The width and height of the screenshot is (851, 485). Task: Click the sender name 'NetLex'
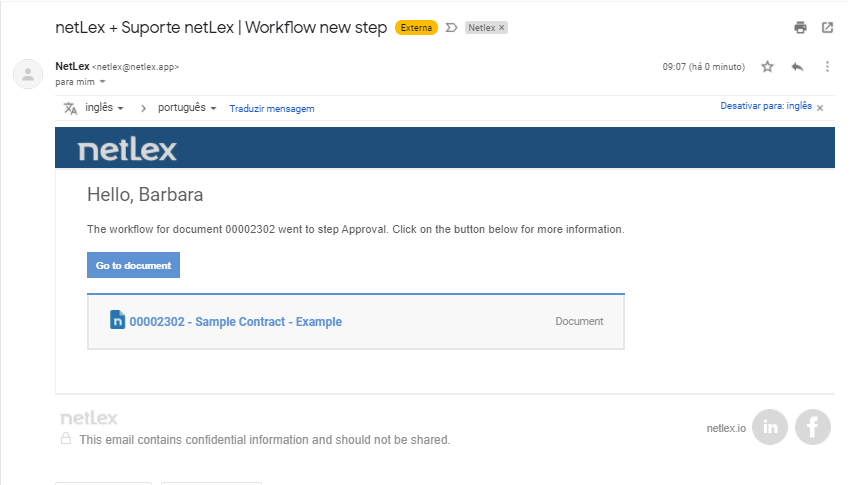pos(72,66)
